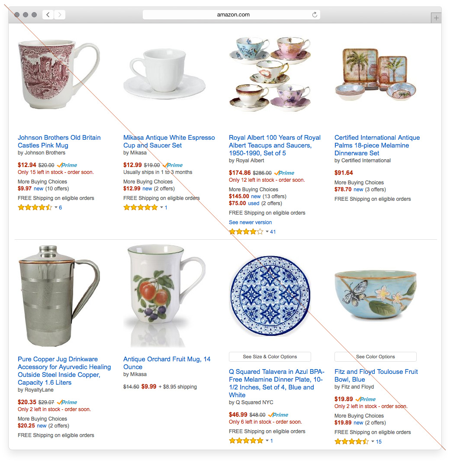450x476 pixels.
Task: Click the five-star rating on Talavera plate
Action: pyautogui.click(x=246, y=441)
